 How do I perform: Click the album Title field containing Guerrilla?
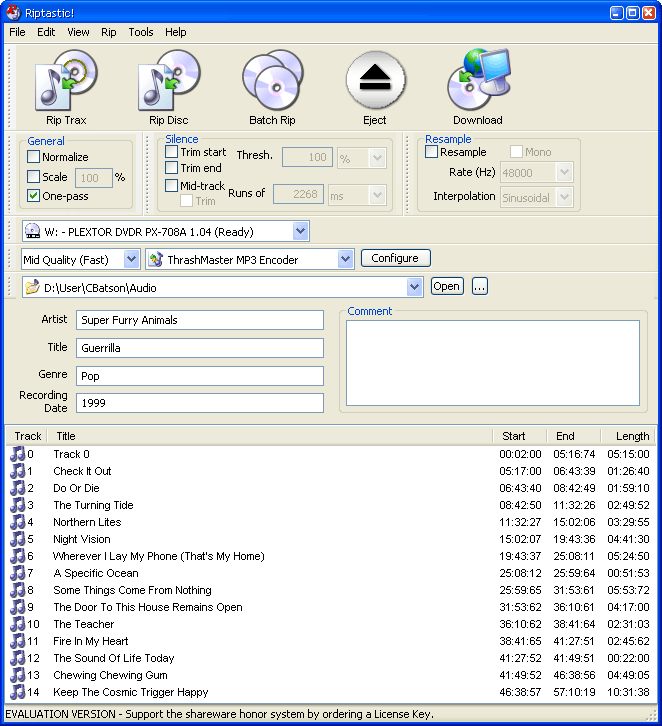click(x=200, y=348)
